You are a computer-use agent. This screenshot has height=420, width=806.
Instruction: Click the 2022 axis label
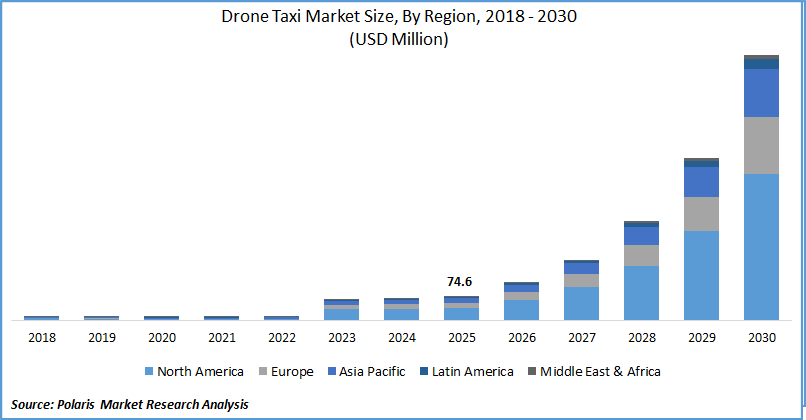pos(282,338)
